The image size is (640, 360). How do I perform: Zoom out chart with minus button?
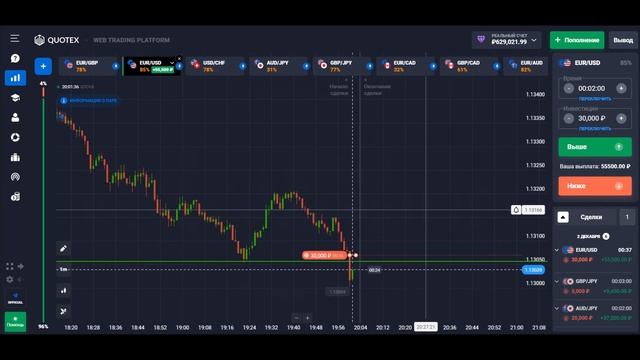[x=297, y=318]
